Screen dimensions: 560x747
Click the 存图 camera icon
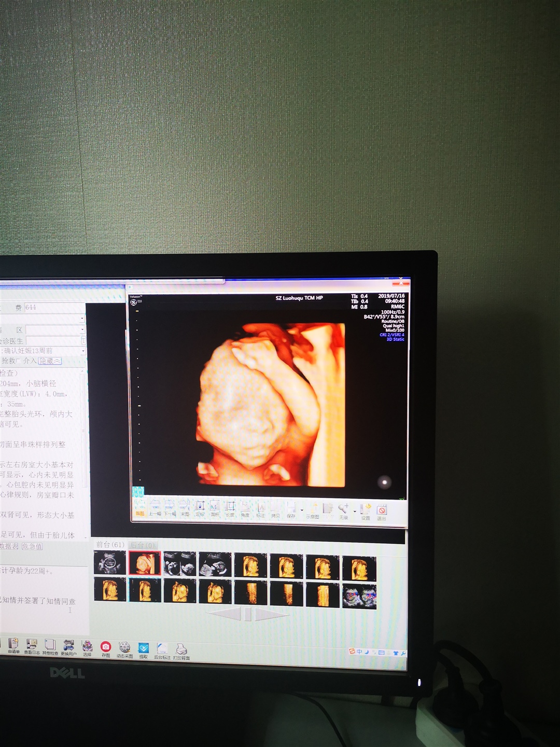point(106,646)
